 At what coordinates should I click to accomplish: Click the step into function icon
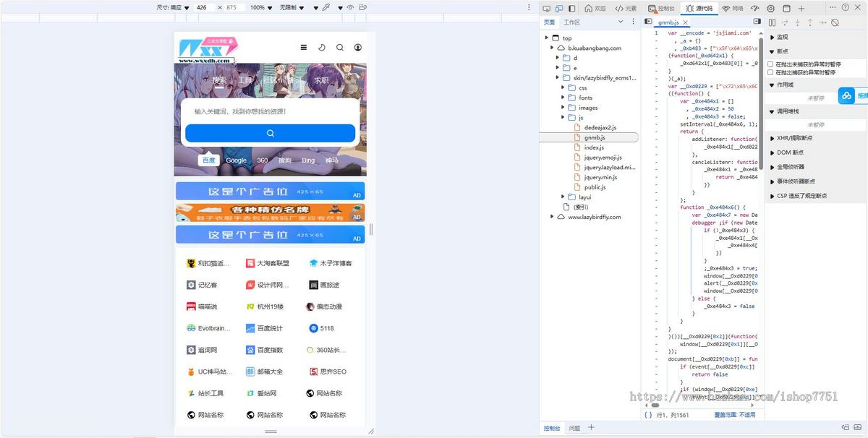click(x=797, y=22)
